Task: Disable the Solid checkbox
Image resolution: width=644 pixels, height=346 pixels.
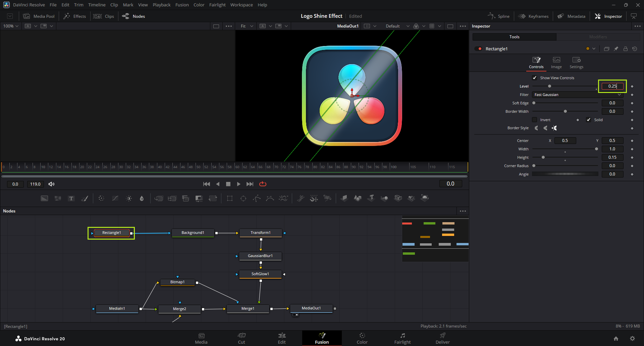Action: pos(589,120)
